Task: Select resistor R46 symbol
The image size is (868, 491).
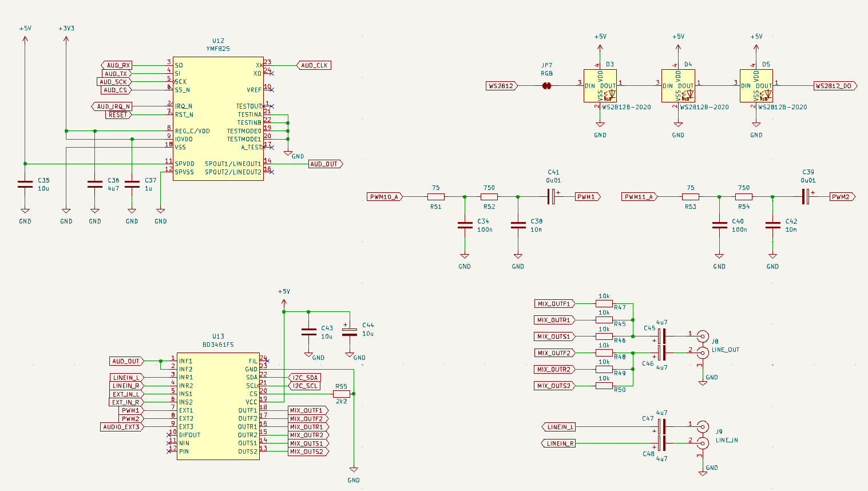Action: click(x=604, y=336)
